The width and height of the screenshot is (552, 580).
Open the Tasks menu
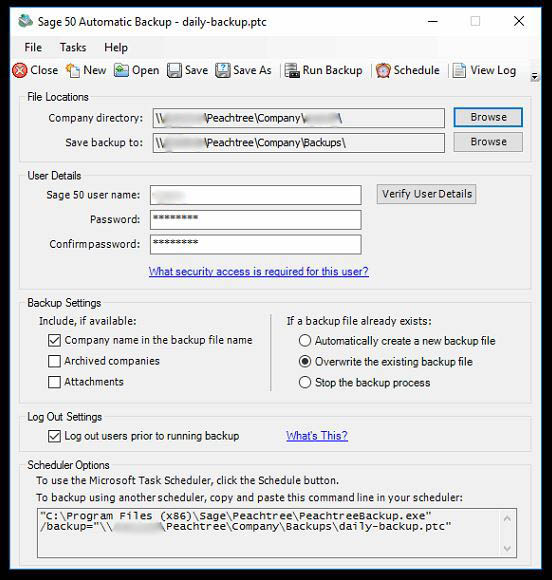pyautogui.click(x=73, y=47)
